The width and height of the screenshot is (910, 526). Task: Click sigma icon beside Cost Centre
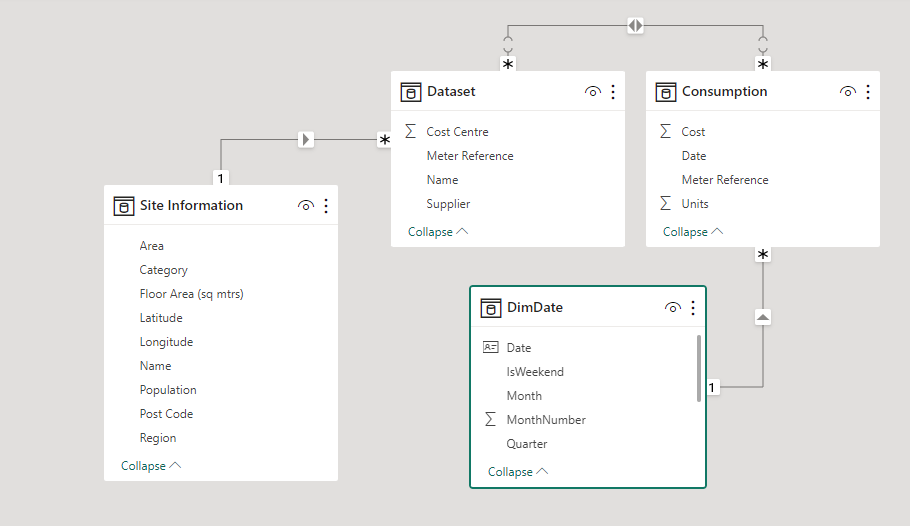410,131
